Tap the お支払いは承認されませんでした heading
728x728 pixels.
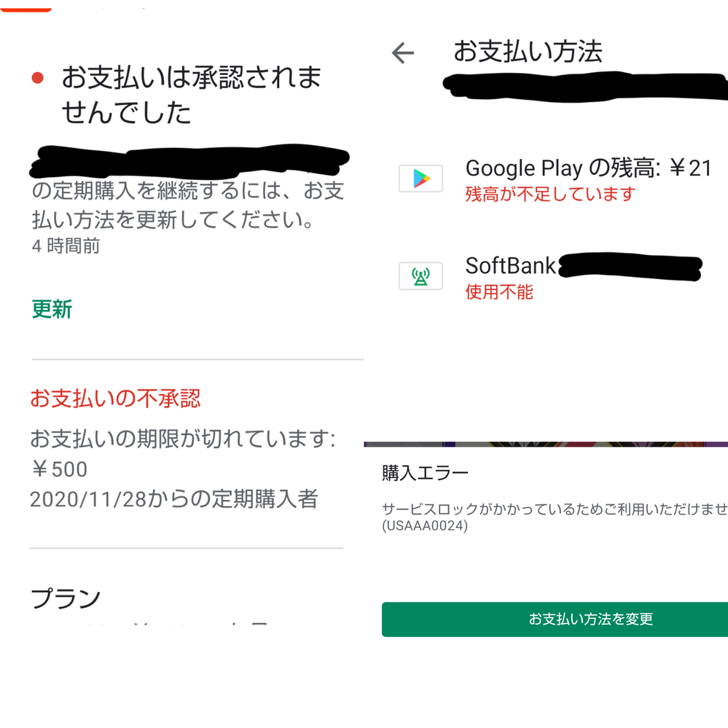click(x=191, y=95)
